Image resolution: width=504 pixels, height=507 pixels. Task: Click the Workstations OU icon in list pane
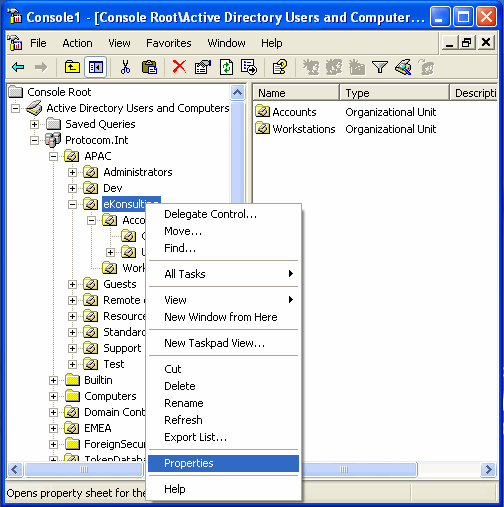pos(262,128)
